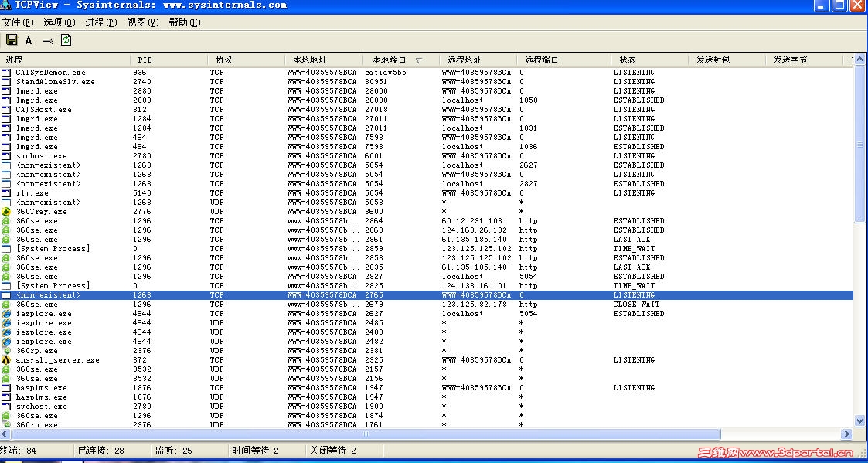Open the 文件(F) menu
The width and height of the screenshot is (868, 463).
pos(18,22)
